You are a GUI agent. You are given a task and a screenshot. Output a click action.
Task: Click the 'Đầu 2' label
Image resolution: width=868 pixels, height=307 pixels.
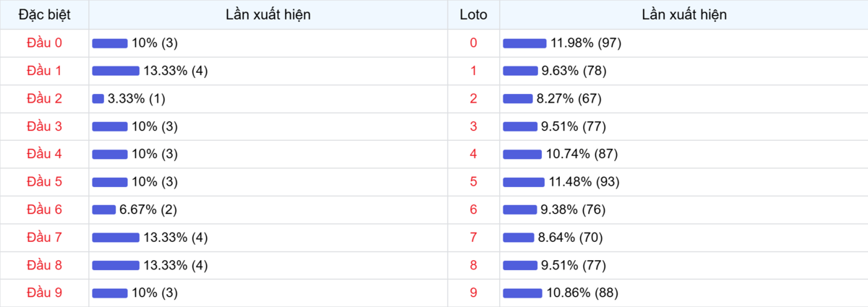44,98
